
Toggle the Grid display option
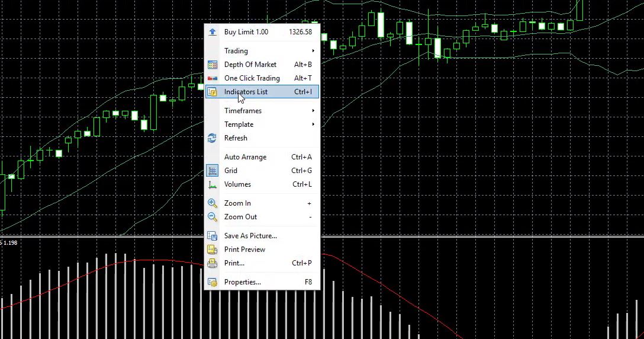click(230, 171)
